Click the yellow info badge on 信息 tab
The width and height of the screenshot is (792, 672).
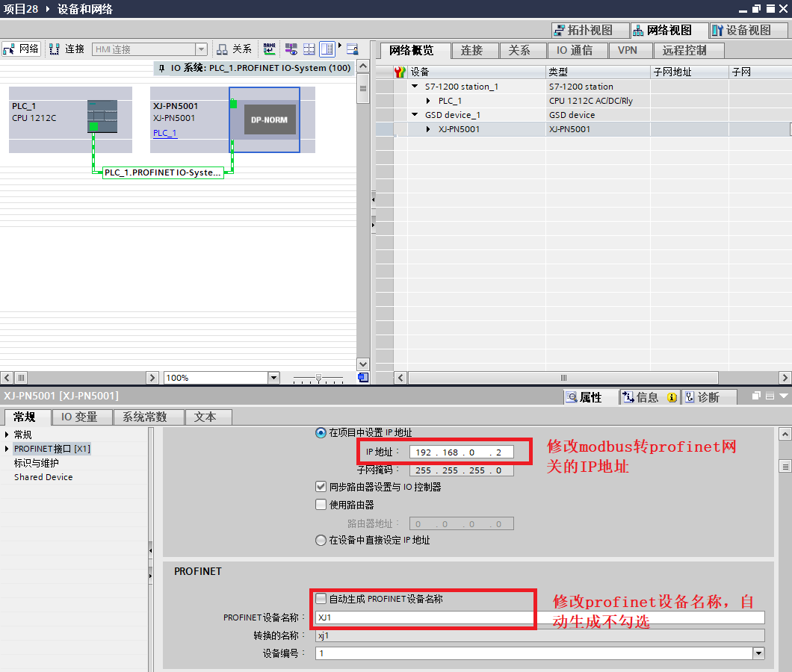672,398
